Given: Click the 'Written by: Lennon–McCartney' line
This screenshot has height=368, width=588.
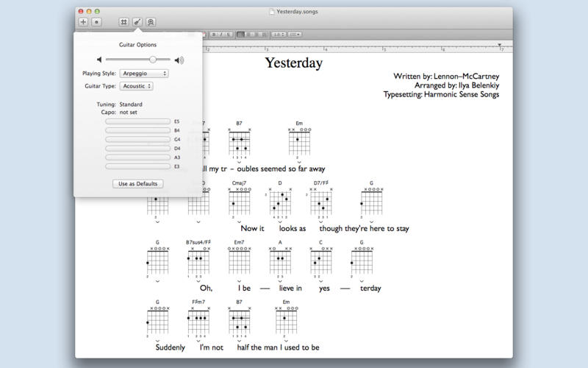Looking at the screenshot, I should coord(446,77).
